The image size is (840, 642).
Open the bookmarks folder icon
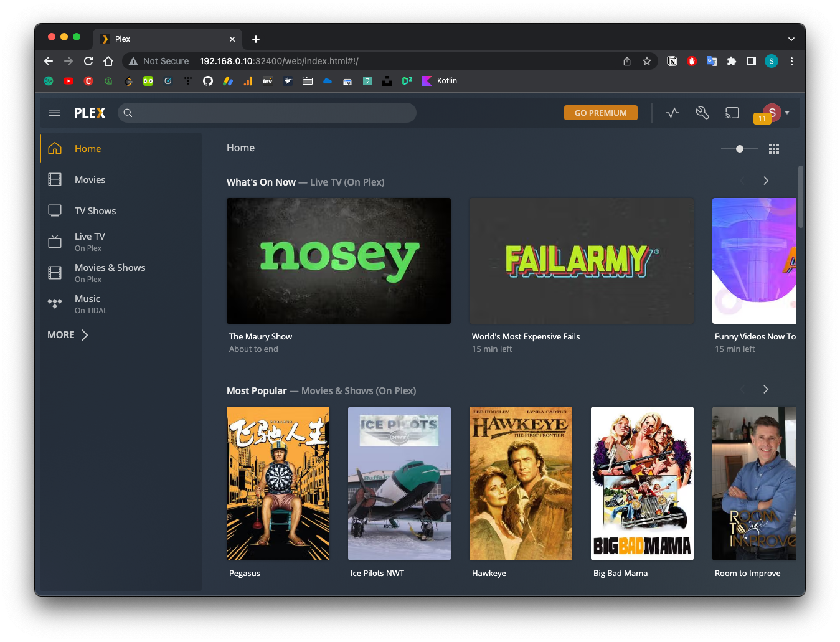tap(308, 81)
